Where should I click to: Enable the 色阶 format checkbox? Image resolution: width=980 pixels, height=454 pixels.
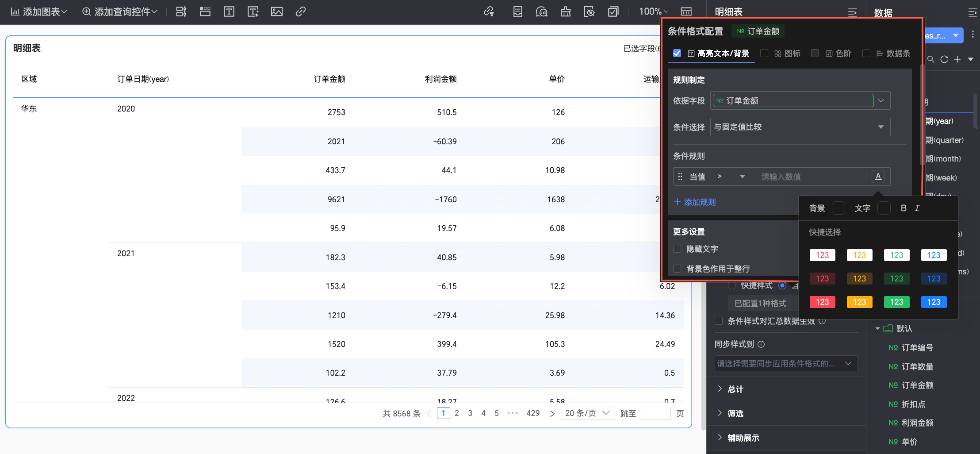pyautogui.click(x=815, y=53)
